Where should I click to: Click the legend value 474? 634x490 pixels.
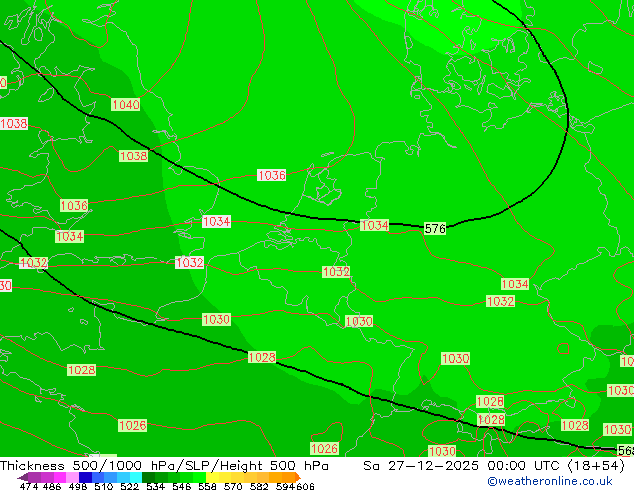click(x=29, y=486)
